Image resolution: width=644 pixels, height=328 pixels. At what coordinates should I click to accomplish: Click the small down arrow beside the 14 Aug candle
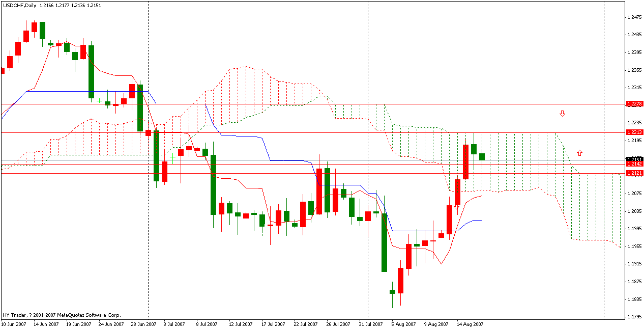(457, 207)
